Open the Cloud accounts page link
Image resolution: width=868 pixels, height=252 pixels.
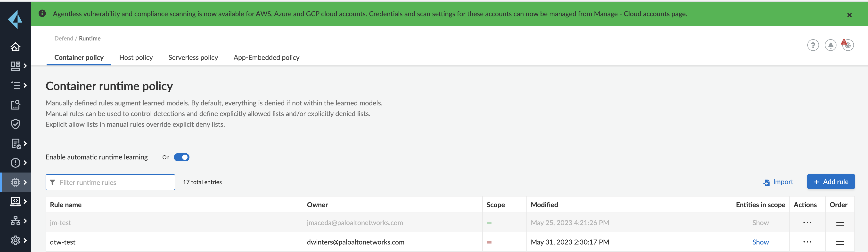655,14
